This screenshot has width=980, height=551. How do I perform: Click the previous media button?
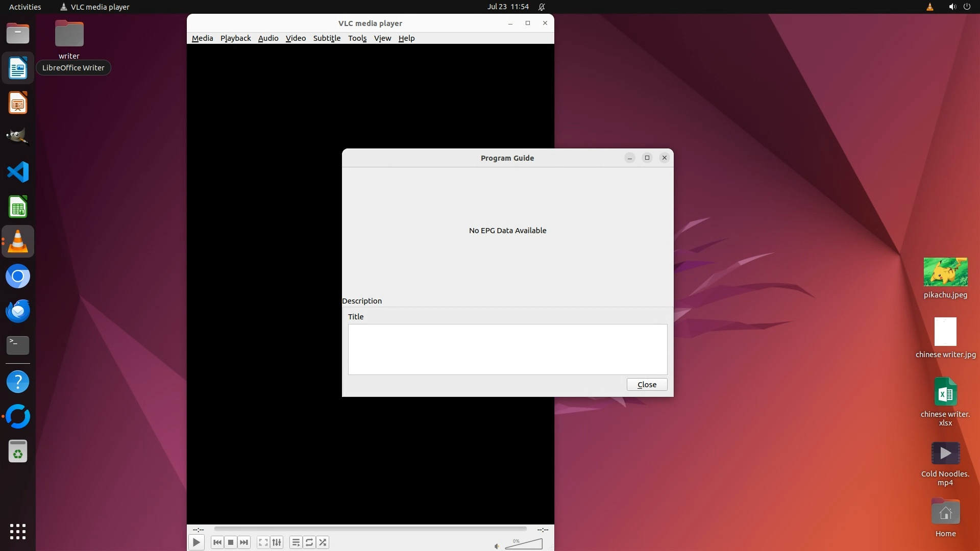217,542
